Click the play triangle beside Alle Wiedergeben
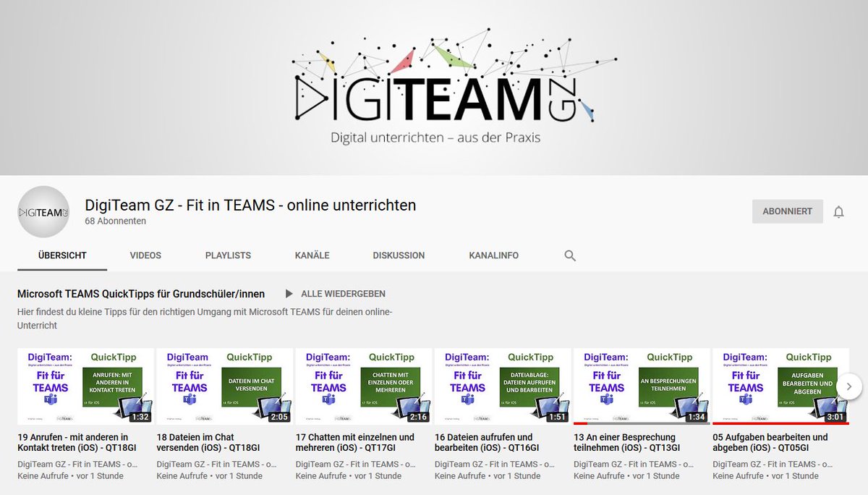Image resolution: width=868 pixels, height=495 pixels. pos(289,294)
